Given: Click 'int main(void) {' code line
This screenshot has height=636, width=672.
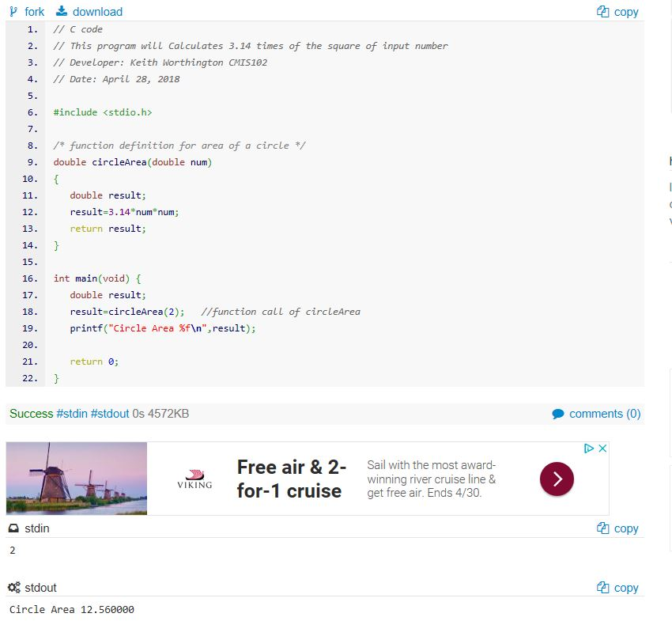Looking at the screenshot, I should point(97,278).
